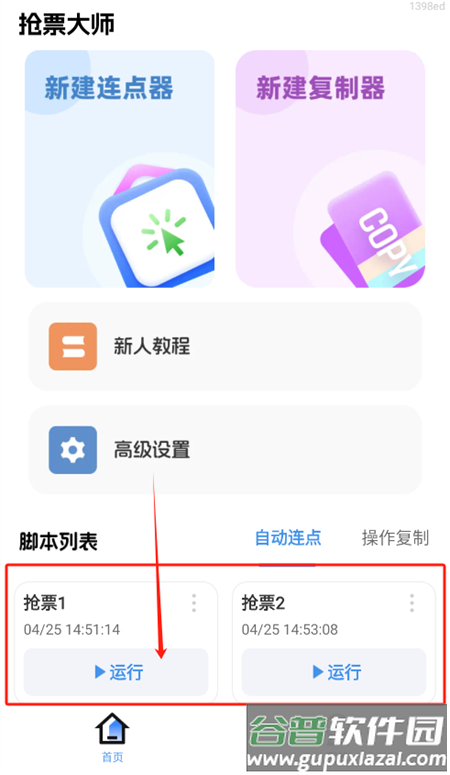Viewport: 450px width, 775px height.
Task: Open the 新人教程 entry
Action: tap(225, 346)
